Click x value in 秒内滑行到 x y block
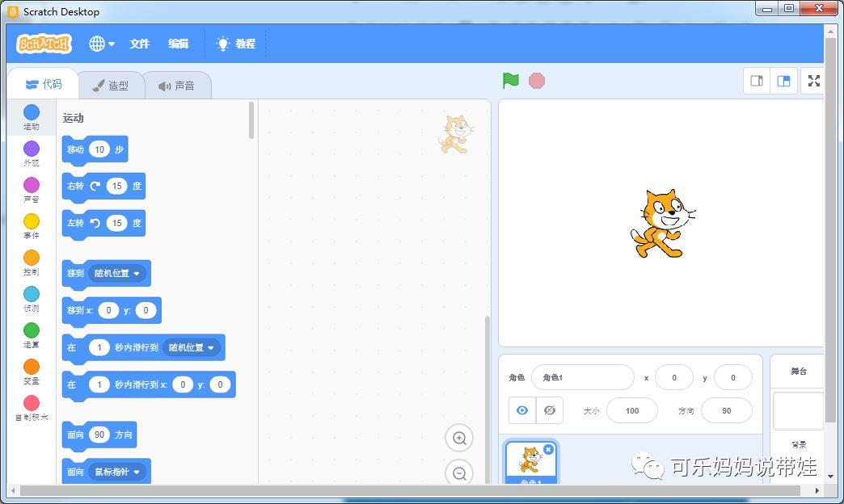 [183, 384]
